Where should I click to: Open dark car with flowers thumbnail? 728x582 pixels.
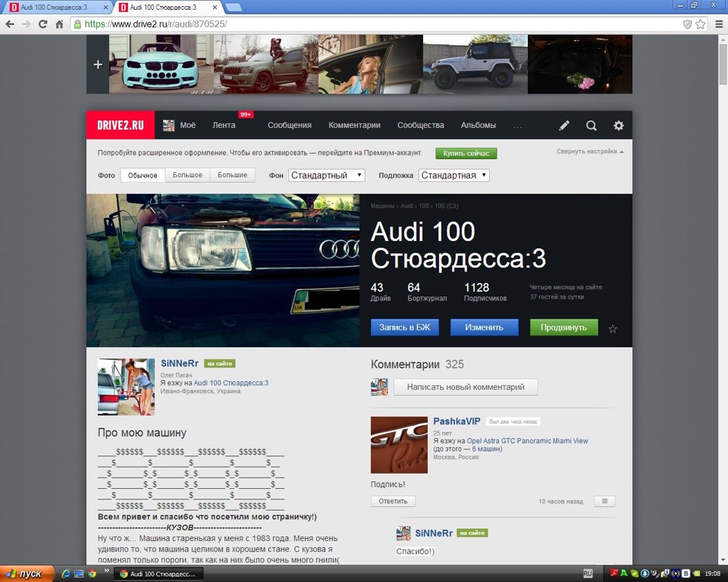tap(580, 64)
